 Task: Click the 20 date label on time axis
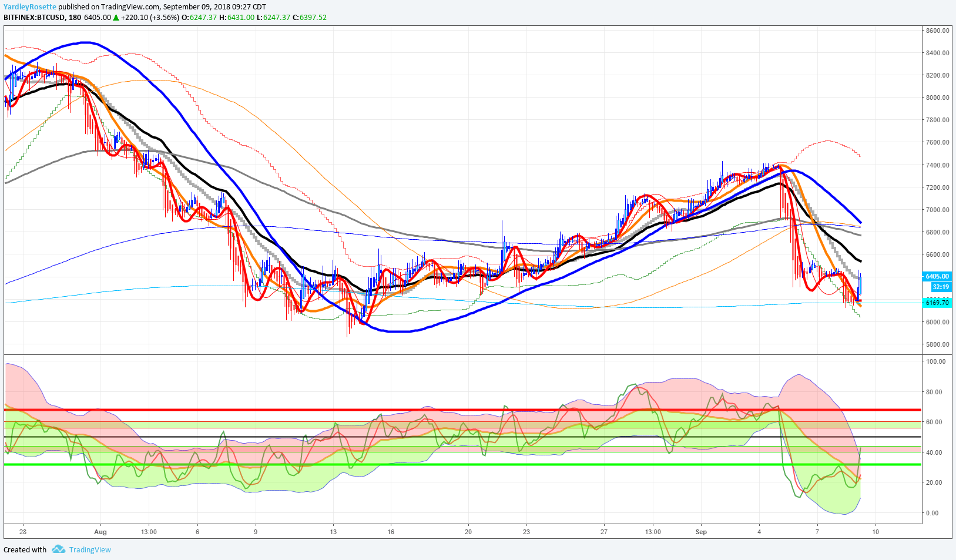pyautogui.click(x=468, y=532)
